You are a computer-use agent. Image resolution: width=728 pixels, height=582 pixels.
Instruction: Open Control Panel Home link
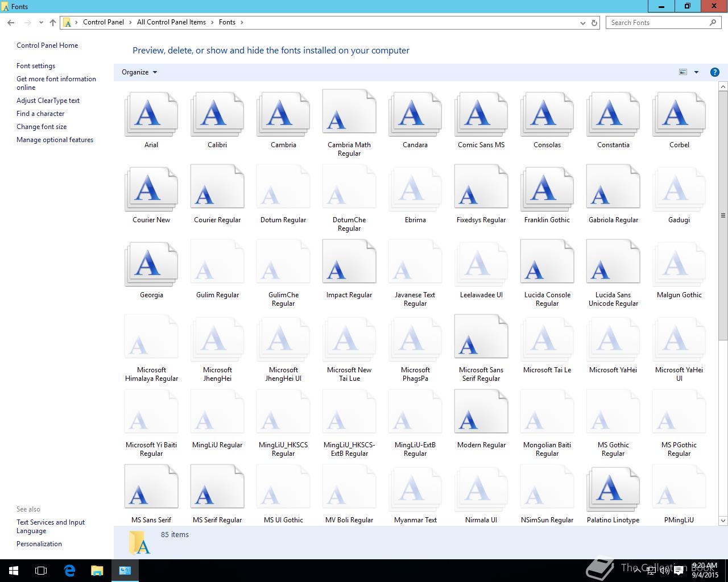[47, 45]
